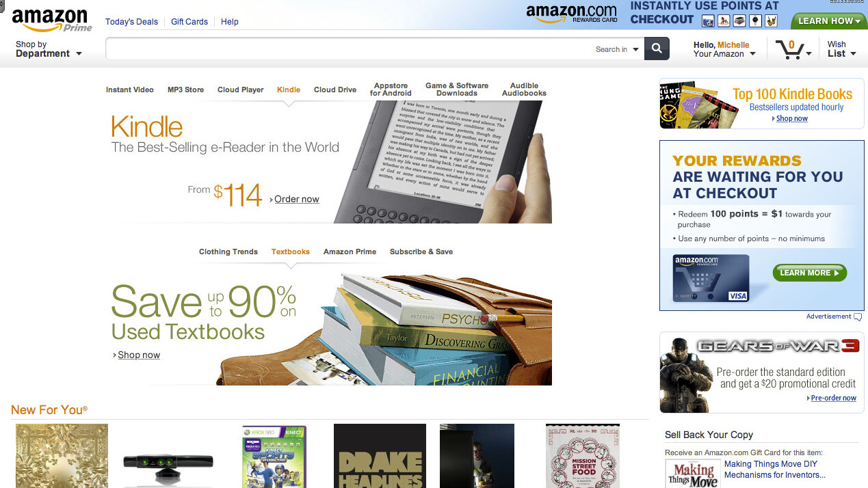Open Today's Deals link
Viewport: 868px width, 488px height.
131,22
